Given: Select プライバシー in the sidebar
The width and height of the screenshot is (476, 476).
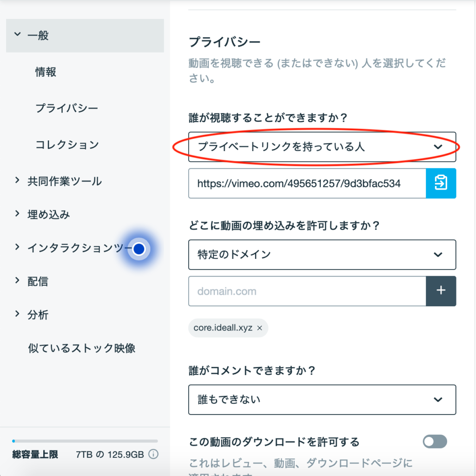Looking at the screenshot, I should pyautogui.click(x=67, y=108).
